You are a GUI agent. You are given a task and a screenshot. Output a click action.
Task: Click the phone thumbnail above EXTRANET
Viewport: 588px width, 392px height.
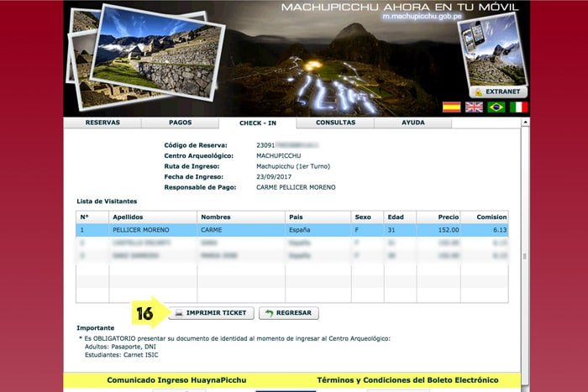pos(493,50)
